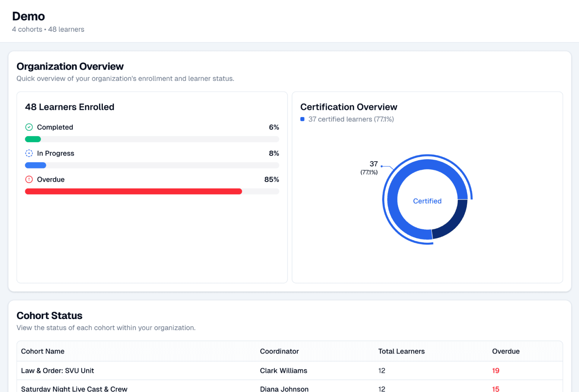
Task: Click the red Overdue alert icon
Action: [x=29, y=180]
